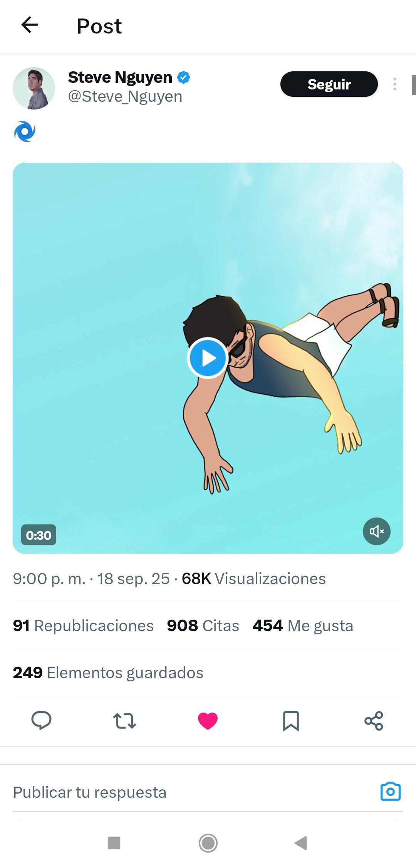Follow Steve Nguyen with the Seguir button
The image size is (416, 868).
pos(329,84)
